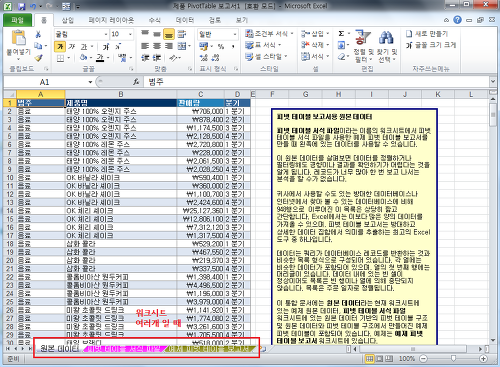Click the formula bar containing 범주
Viewport: 500px width, 367px height.
[317, 82]
